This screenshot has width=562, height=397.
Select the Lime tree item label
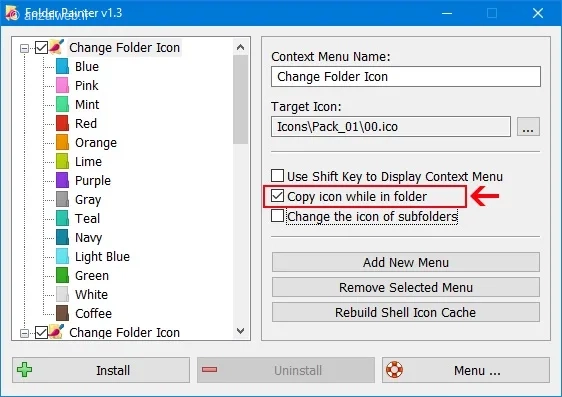(x=89, y=161)
